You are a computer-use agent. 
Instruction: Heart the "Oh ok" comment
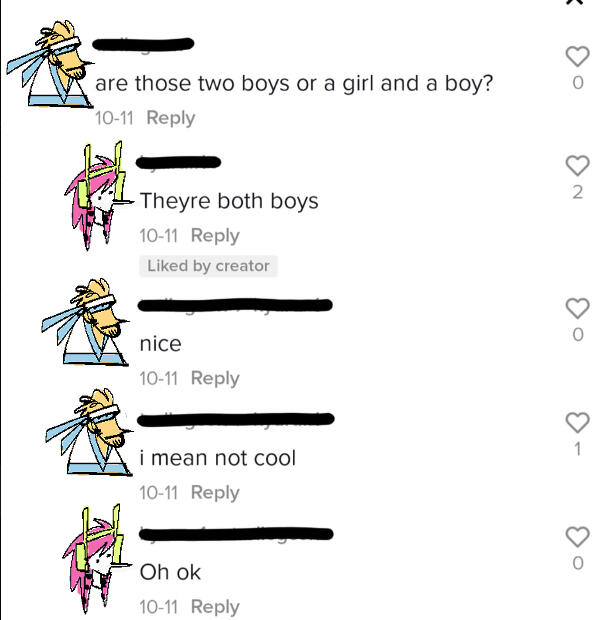tap(578, 537)
